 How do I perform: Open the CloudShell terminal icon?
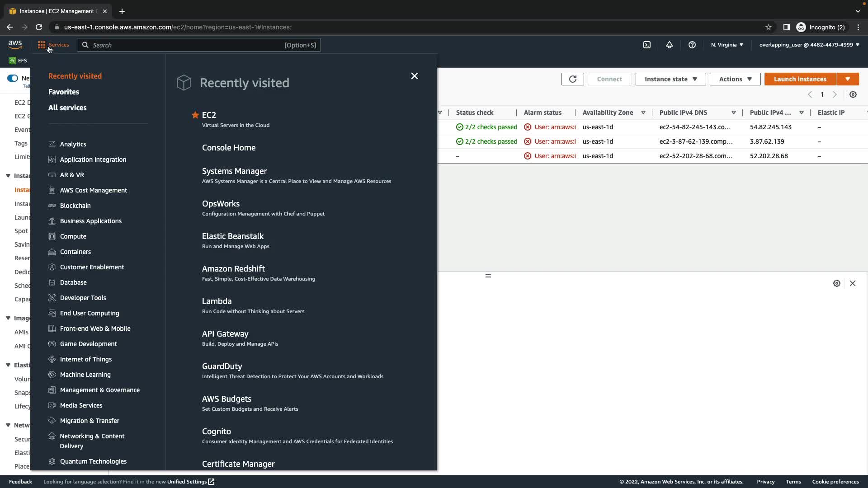[x=647, y=45]
